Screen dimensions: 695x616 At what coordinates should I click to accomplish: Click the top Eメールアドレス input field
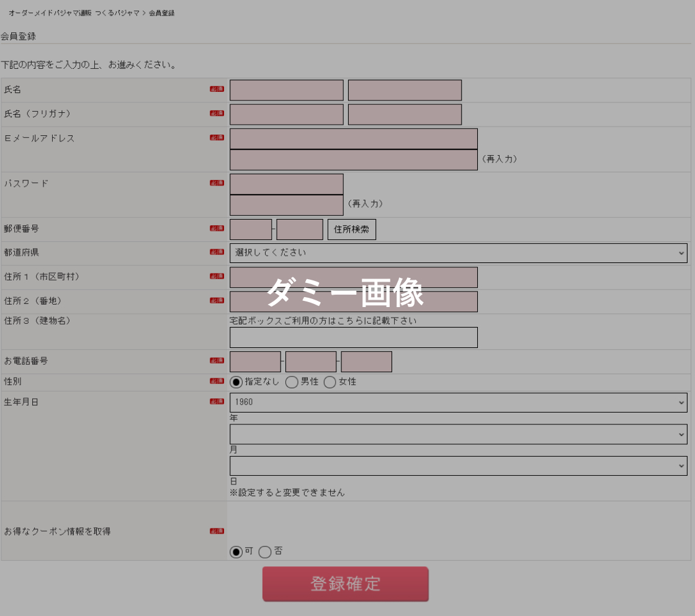(x=354, y=139)
